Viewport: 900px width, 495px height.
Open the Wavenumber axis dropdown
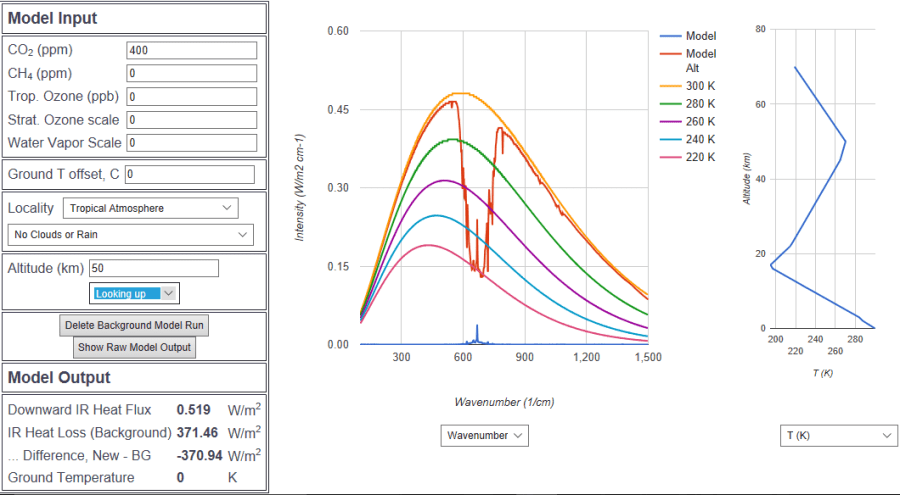pyautogui.click(x=484, y=436)
